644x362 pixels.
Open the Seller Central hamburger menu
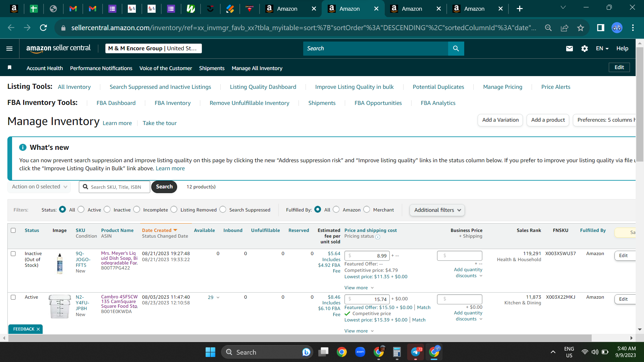9,49
